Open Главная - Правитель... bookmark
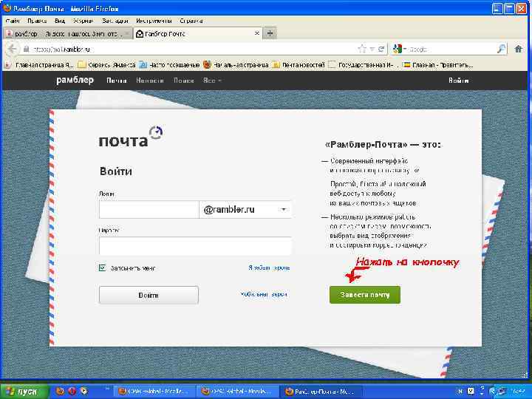This screenshot has height=399, width=532. click(437, 64)
